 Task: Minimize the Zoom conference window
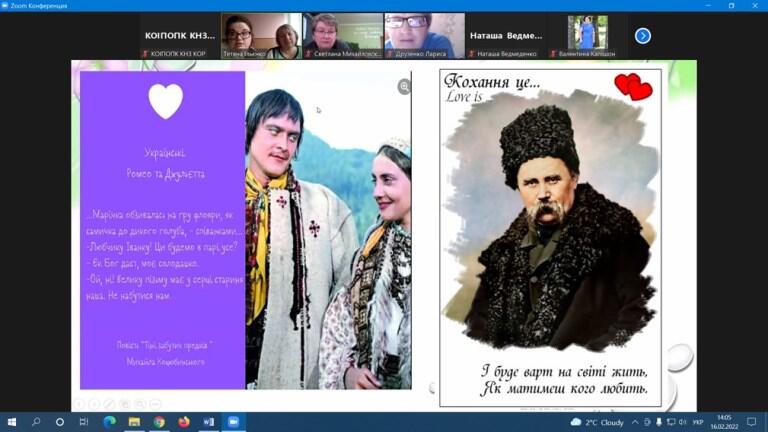[708, 5]
